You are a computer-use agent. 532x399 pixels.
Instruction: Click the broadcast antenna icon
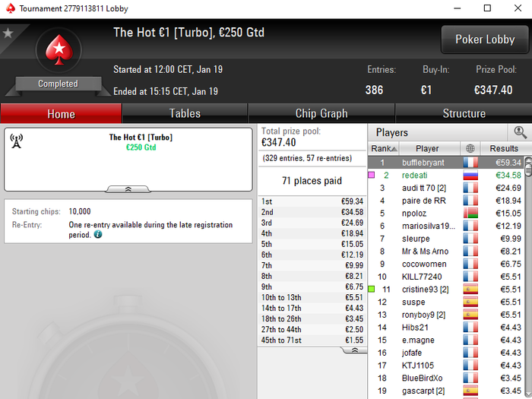[16, 141]
